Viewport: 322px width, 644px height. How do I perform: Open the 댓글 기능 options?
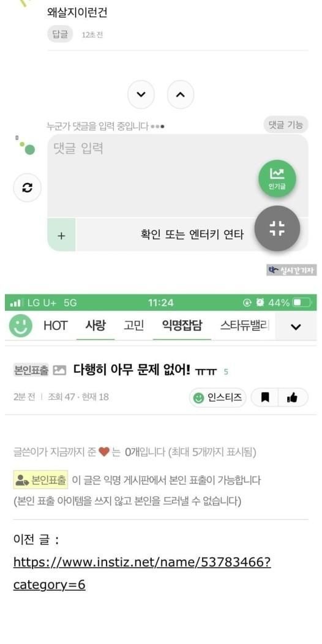286,125
